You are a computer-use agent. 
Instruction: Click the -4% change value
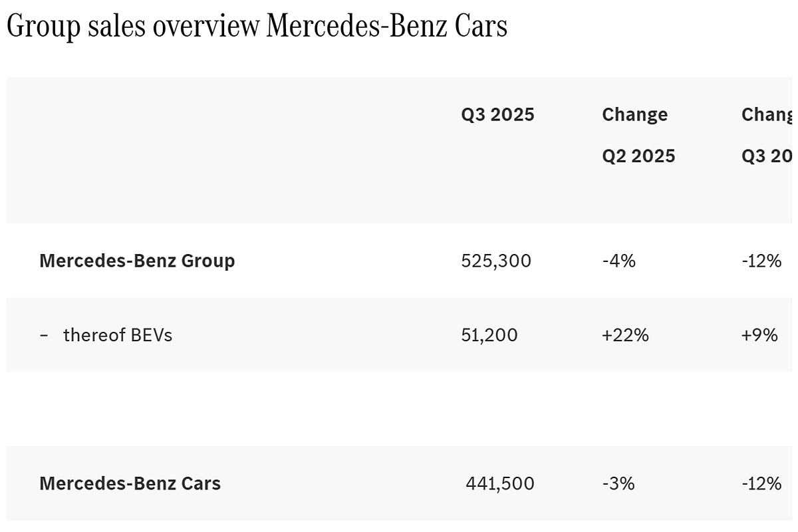tap(618, 261)
